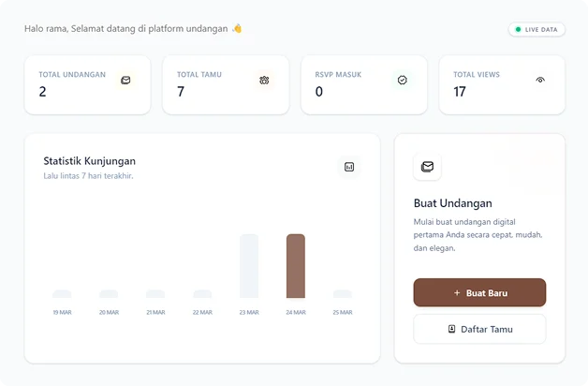Screen dimensions: 588x386
Task: Select the 23 Mar chart bar
Action: point(249,266)
